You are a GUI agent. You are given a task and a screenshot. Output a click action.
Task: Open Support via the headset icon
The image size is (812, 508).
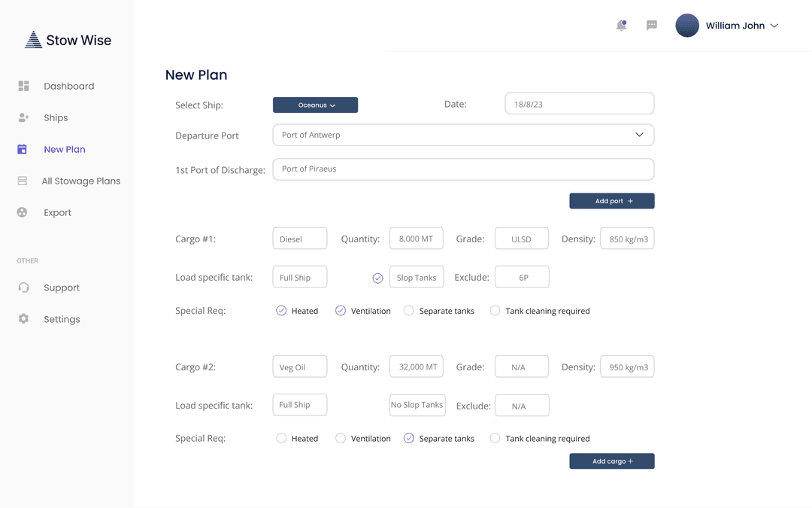click(23, 287)
